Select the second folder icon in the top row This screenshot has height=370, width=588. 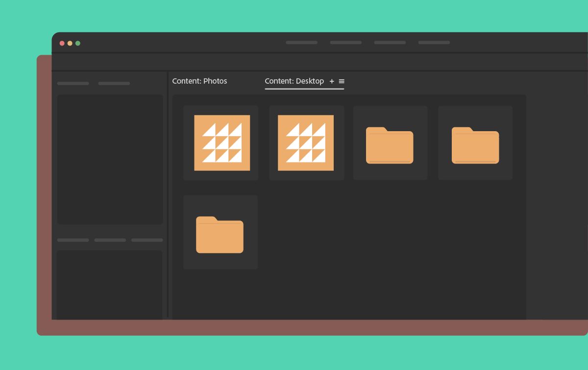coord(475,142)
